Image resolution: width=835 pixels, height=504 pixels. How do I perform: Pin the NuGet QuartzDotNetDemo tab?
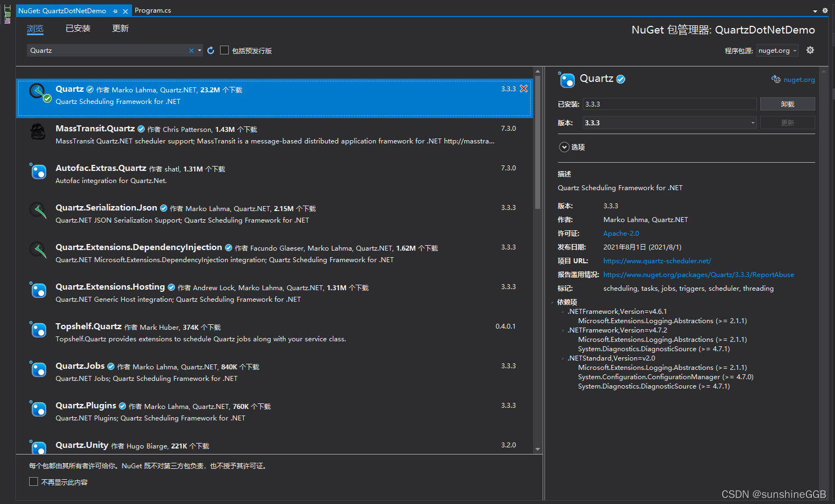pyautogui.click(x=116, y=11)
